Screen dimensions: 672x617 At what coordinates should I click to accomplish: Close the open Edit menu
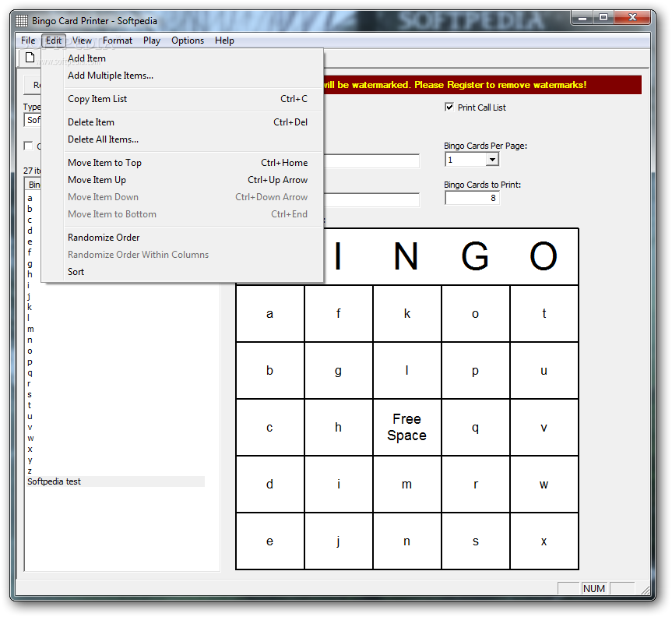[x=54, y=41]
